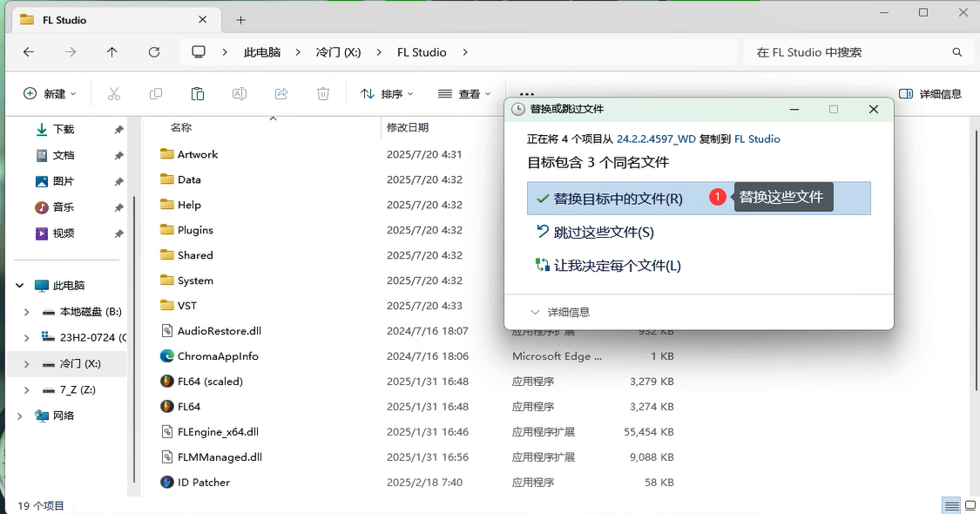This screenshot has height=514, width=980.
Task: Click the search magnifier icon
Action: 956,52
